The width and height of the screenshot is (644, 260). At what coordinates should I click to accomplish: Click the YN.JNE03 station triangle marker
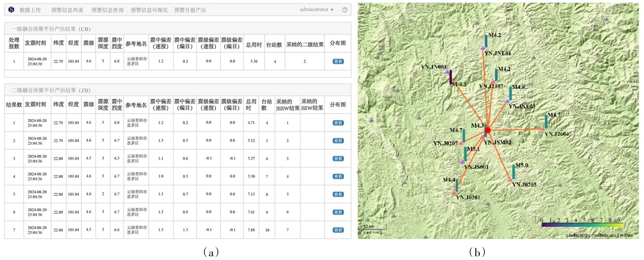coord(507,101)
